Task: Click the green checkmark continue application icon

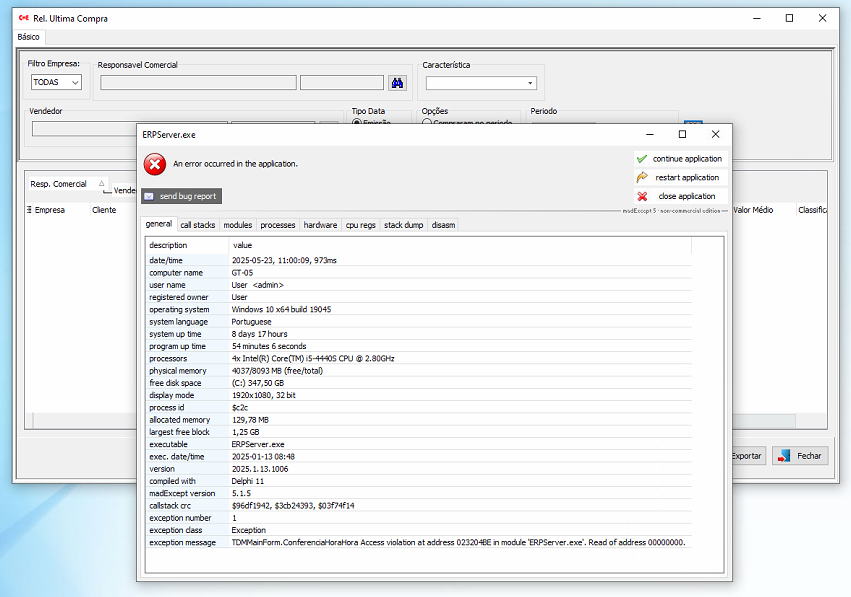Action: (x=641, y=159)
